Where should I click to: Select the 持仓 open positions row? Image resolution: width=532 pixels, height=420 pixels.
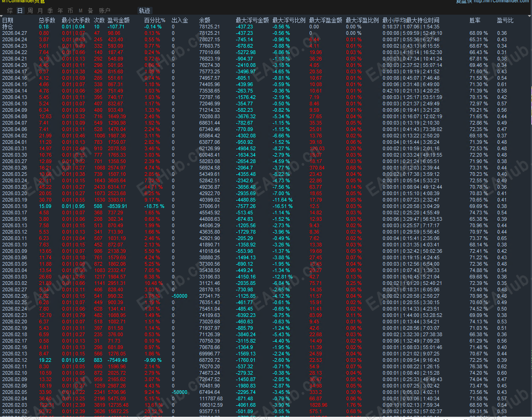7,27
